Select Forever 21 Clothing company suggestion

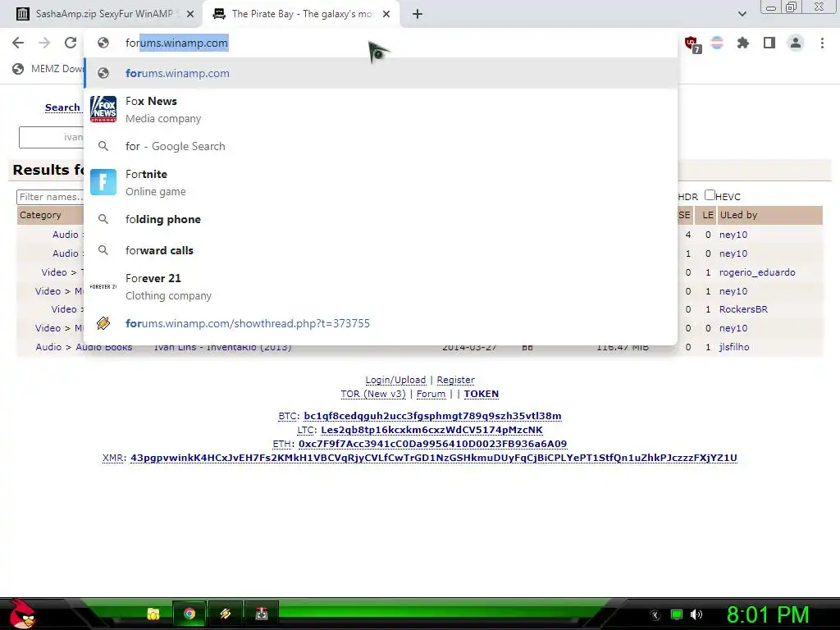tap(381, 286)
